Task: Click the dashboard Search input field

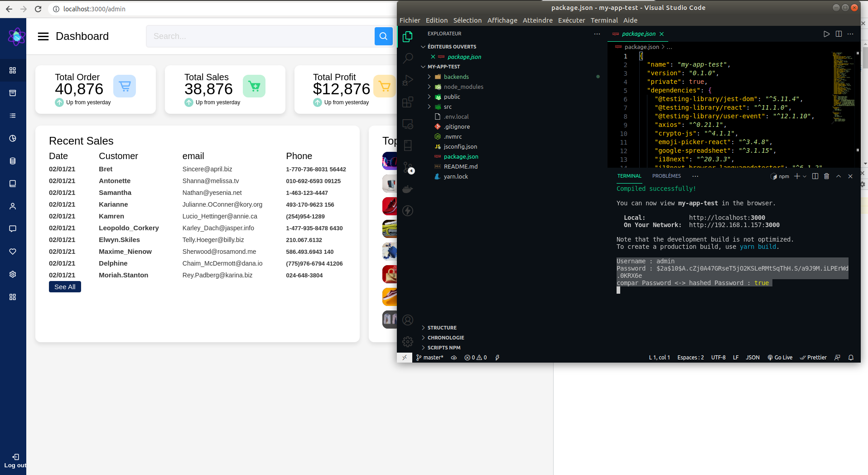Action: click(x=260, y=36)
